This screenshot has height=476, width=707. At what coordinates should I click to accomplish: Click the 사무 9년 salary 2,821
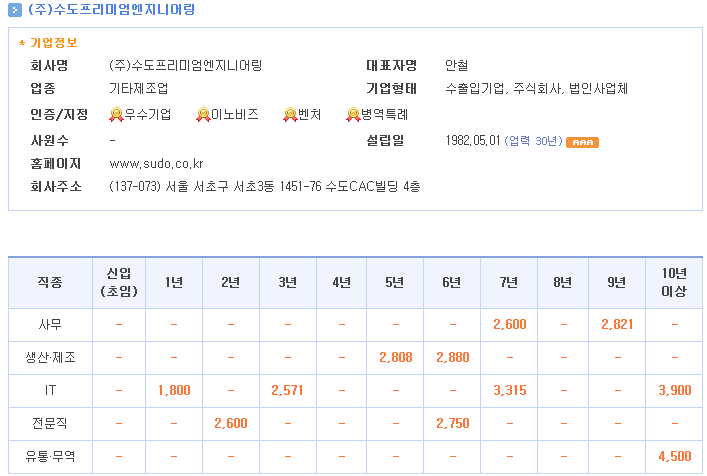click(x=617, y=325)
